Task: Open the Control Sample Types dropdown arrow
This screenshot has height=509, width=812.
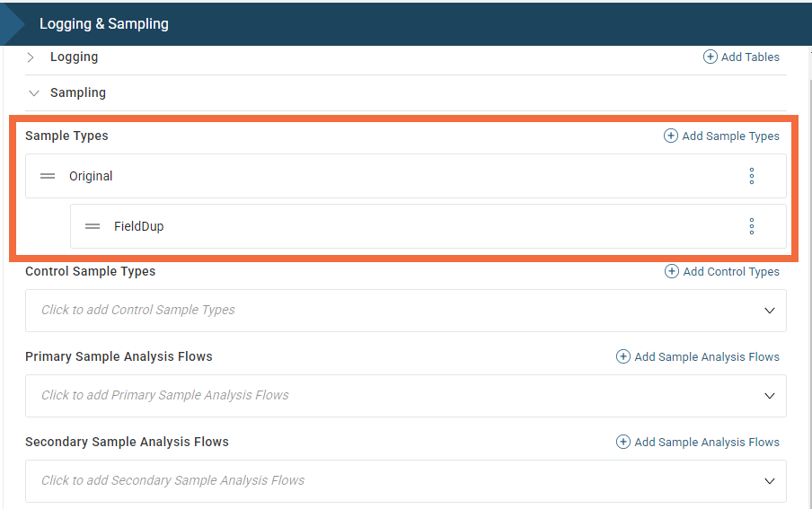Action: [x=770, y=311]
